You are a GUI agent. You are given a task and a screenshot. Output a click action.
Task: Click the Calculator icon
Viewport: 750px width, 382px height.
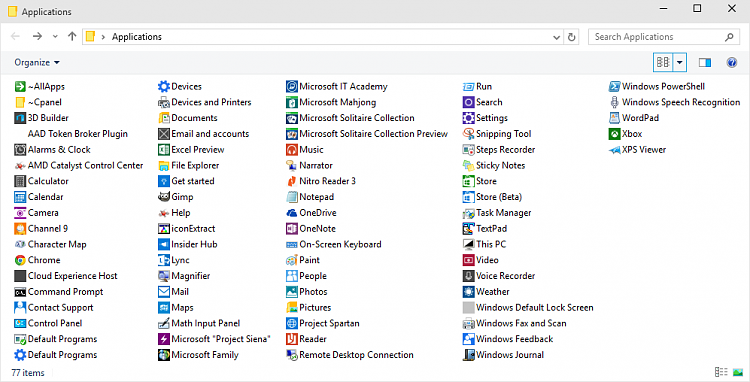20,181
